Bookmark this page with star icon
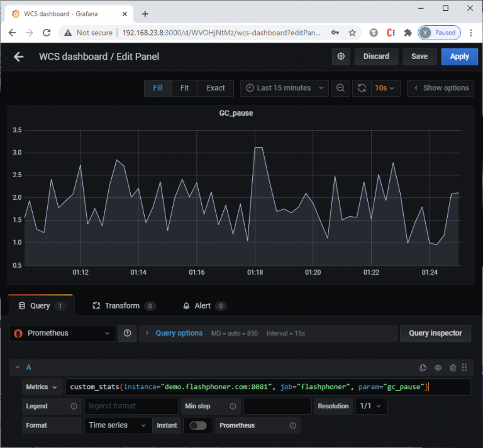483x448 pixels. coord(352,33)
